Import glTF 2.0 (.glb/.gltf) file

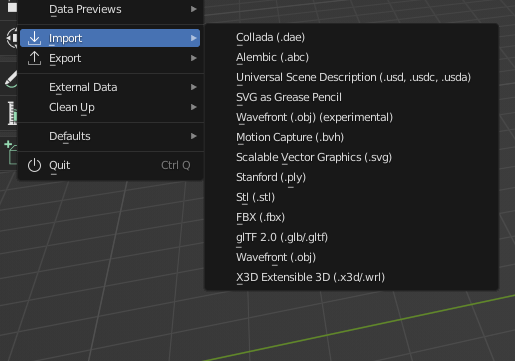(x=352, y=237)
